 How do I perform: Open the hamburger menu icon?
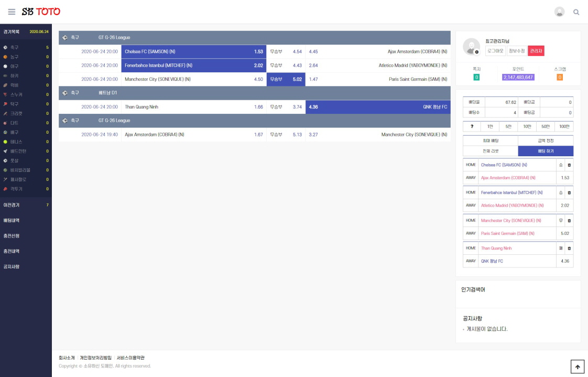pyautogui.click(x=12, y=12)
